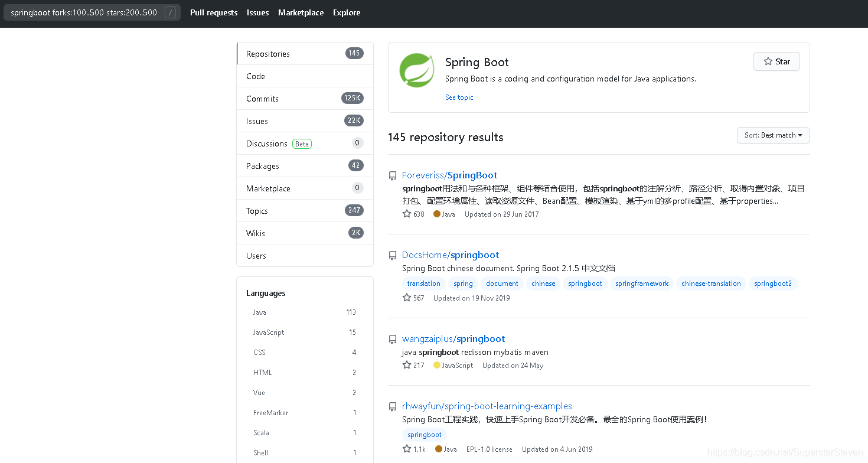Click springboot tag under rhwayfun repo
868x463 pixels.
(x=425, y=435)
